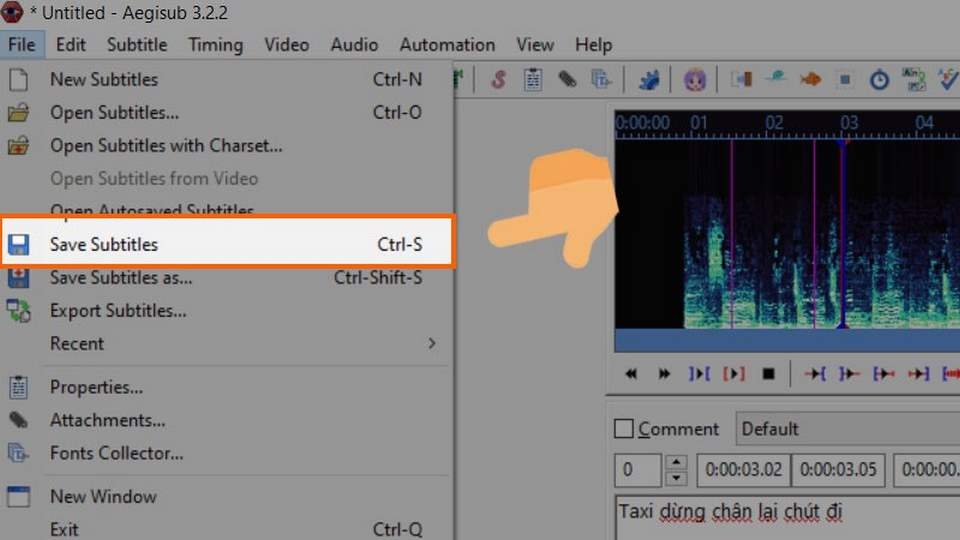Open Properties... from File menu
Viewport: 960px width, 540px height.
(x=227, y=387)
